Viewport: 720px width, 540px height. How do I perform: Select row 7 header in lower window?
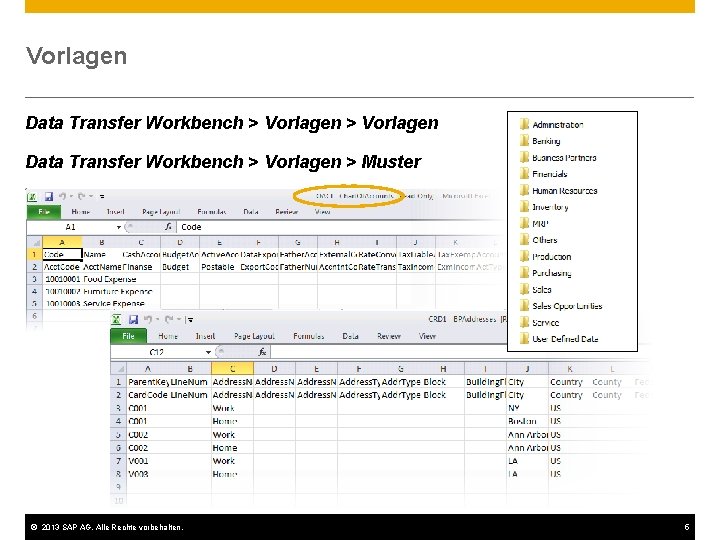[x=118, y=461]
